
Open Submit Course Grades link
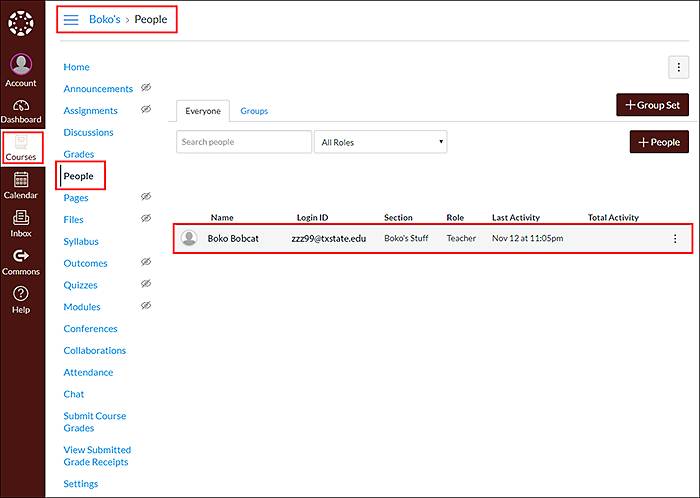click(95, 422)
